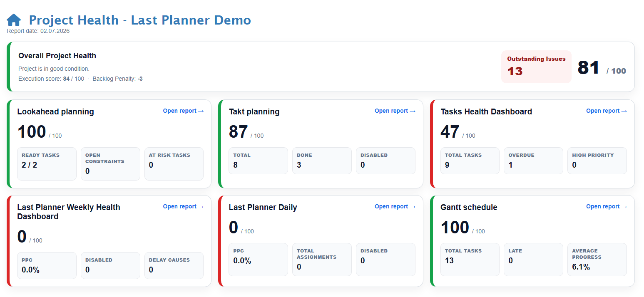This screenshot has width=644, height=297.
Task: Click the High Priority tile
Action: (597, 161)
